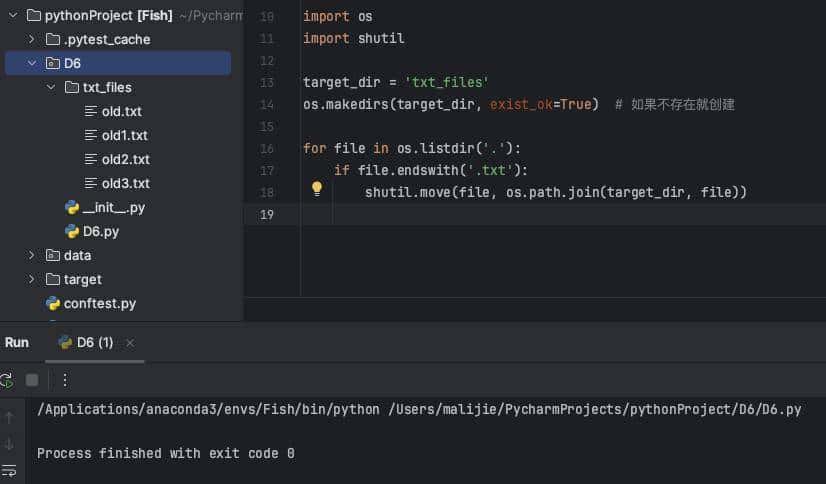Select the D6 package folder icon
Viewport: 826px width, 484px height.
(53, 63)
